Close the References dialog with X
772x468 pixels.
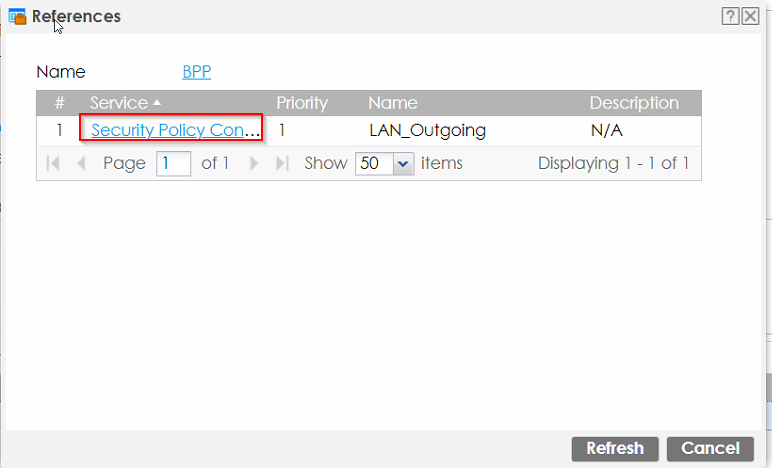pos(750,16)
